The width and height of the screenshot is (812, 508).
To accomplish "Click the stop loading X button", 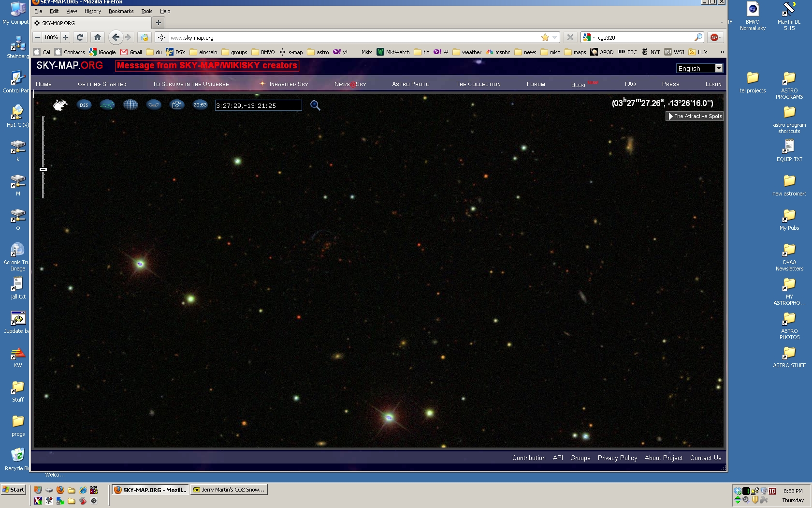I will (x=570, y=37).
